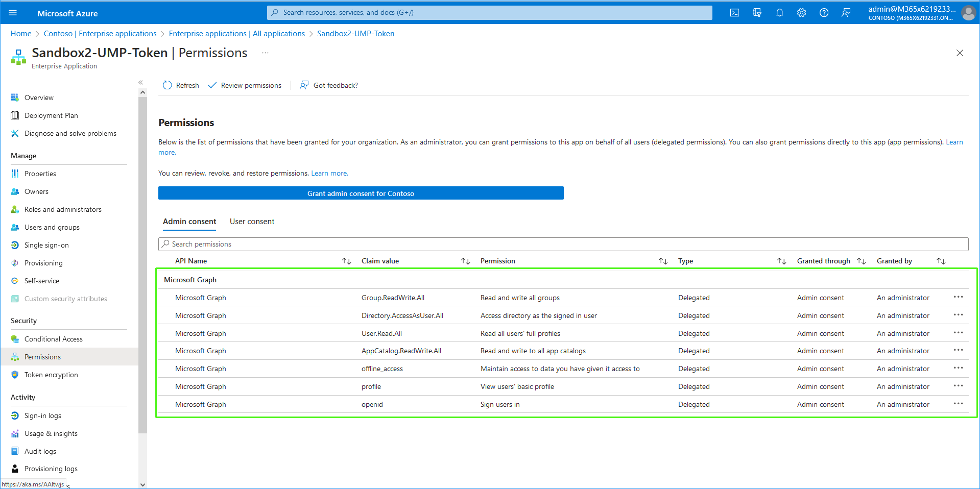
Task: Click the Usage & insights chart icon
Action: [x=15, y=433]
